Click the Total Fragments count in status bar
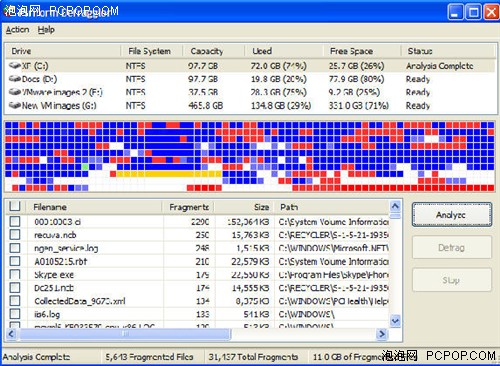This screenshot has height=366, width=500. click(253, 357)
